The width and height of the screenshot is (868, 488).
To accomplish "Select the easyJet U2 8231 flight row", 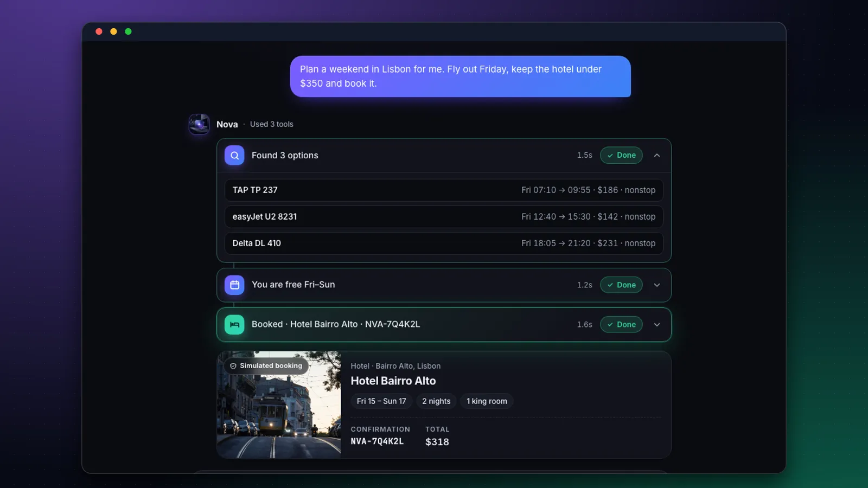I will coord(444,217).
